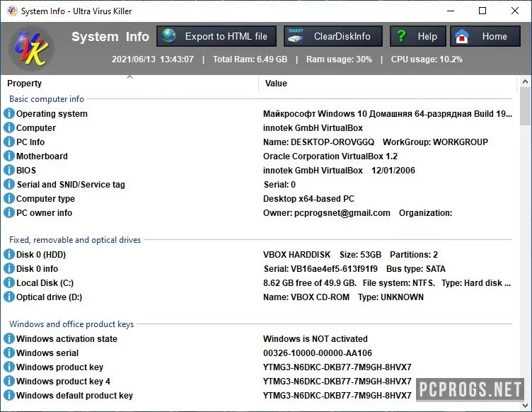Screen dimensions: 532x412
Task: Click the 'Serial: 0' value
Action: [279, 184]
